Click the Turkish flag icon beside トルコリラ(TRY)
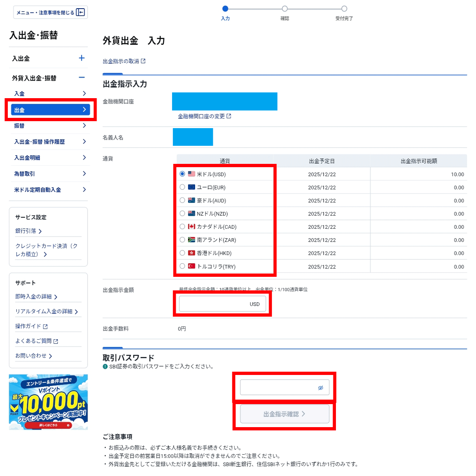The width and height of the screenshot is (476, 476). (x=191, y=266)
